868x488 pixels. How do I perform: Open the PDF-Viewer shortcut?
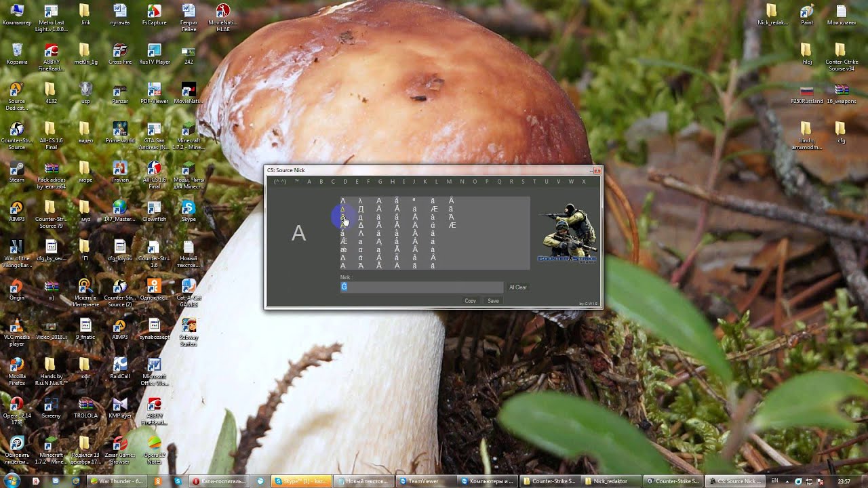(154, 93)
